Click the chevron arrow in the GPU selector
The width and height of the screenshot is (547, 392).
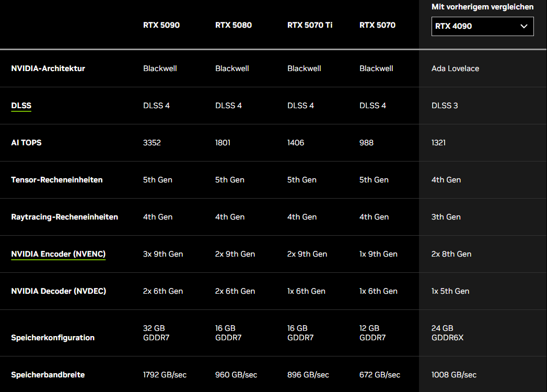point(524,27)
